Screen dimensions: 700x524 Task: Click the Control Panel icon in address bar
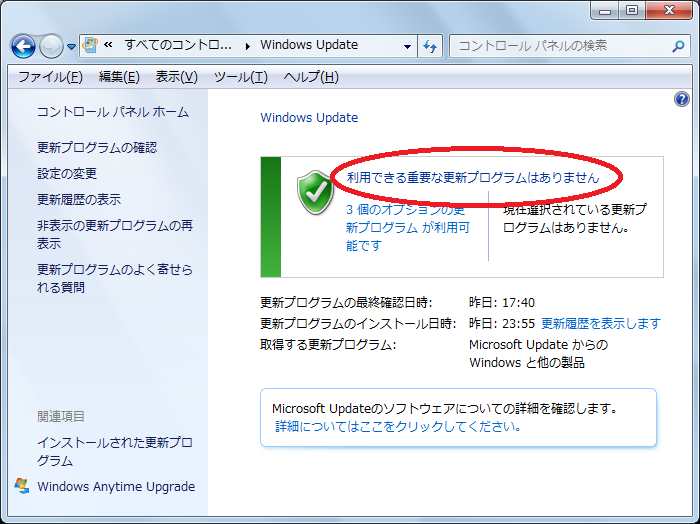tap(90, 46)
